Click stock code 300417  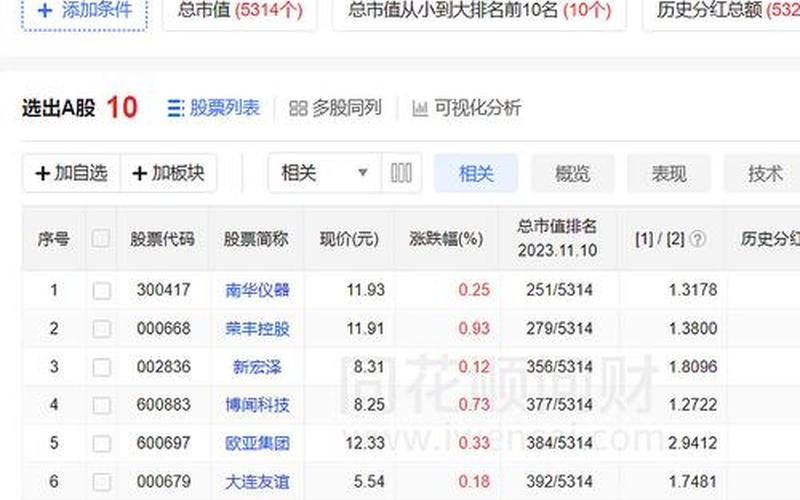(x=163, y=290)
